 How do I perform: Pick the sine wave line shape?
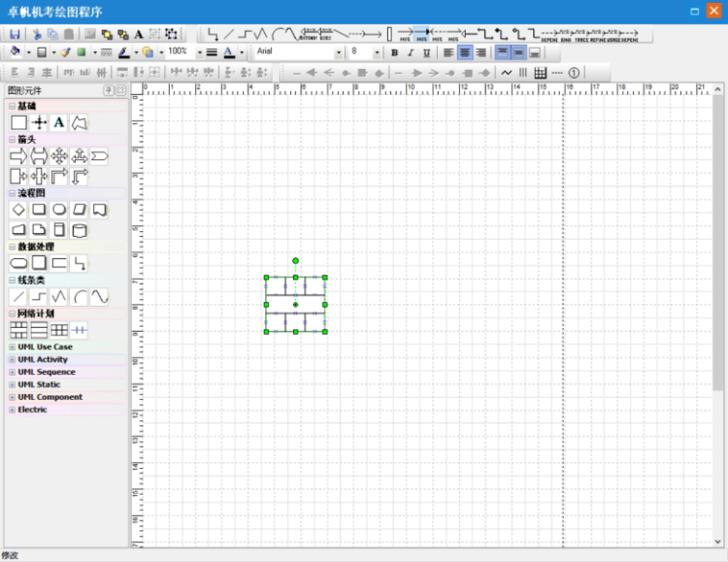(x=100, y=297)
